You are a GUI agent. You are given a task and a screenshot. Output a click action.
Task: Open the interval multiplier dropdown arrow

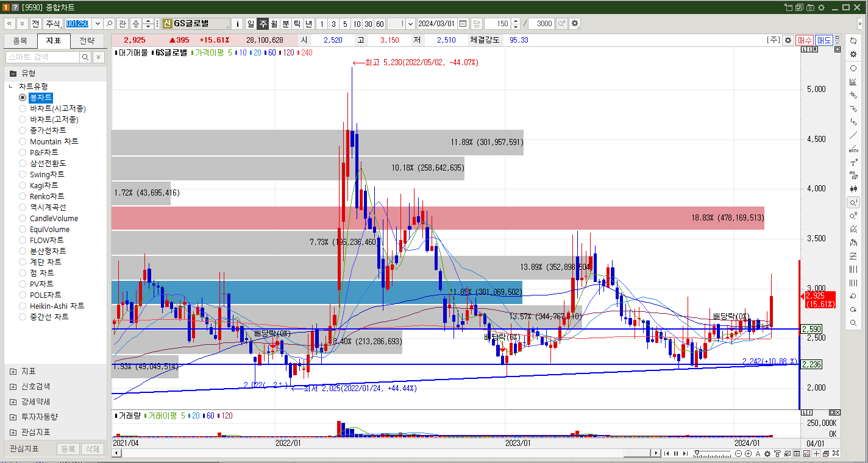(410, 24)
